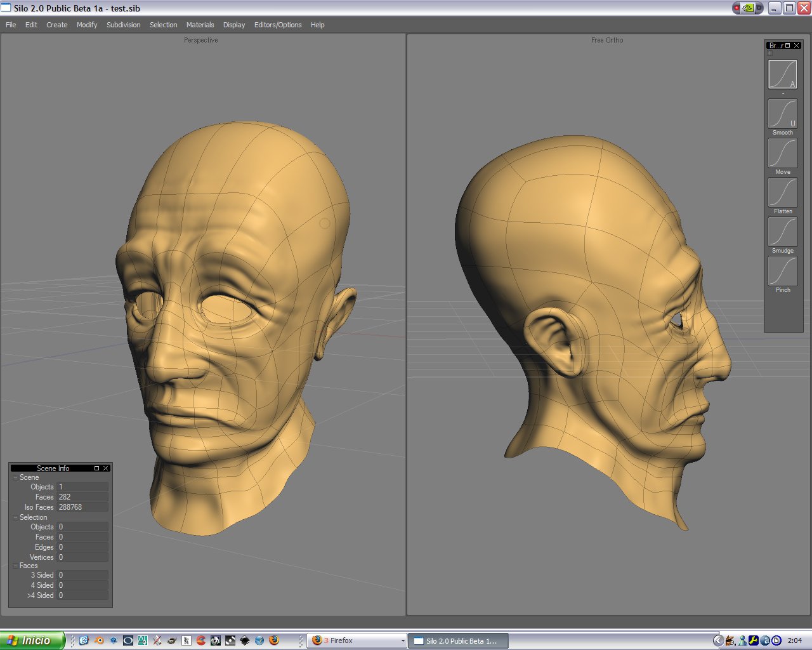Click the Perspective viewport label
812x650 pixels.
point(201,40)
